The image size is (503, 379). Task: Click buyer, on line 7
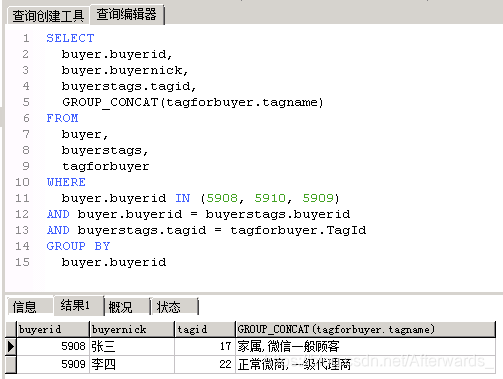[x=85, y=134]
